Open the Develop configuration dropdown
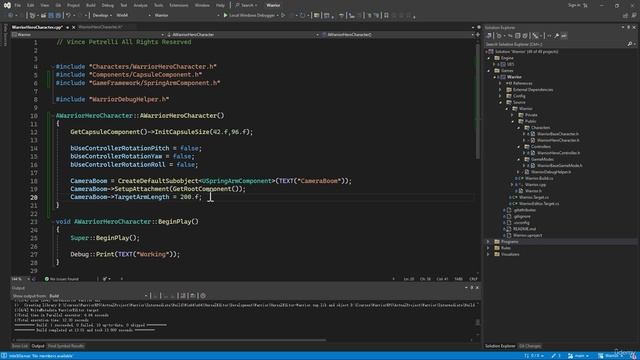The width and height of the screenshot is (640, 360). point(102,15)
